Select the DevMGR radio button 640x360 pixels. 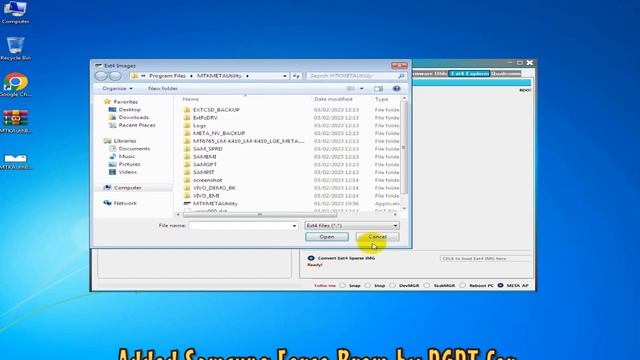[x=392, y=285]
